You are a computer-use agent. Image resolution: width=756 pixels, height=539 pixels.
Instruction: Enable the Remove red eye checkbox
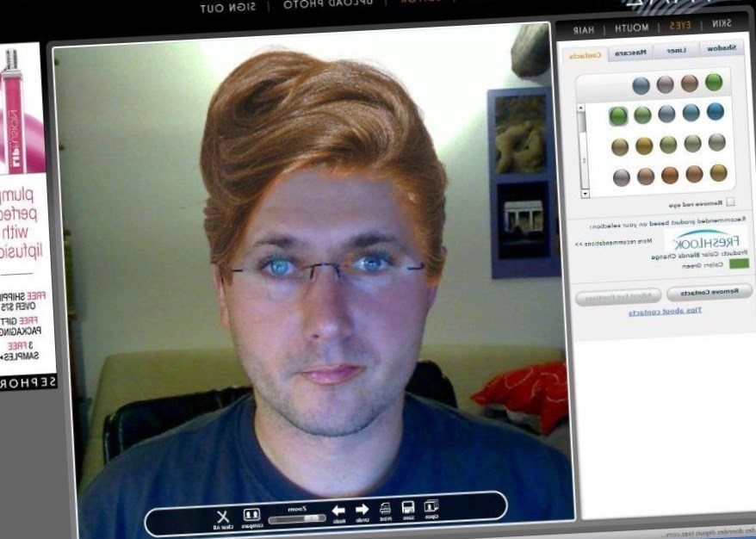(x=730, y=201)
